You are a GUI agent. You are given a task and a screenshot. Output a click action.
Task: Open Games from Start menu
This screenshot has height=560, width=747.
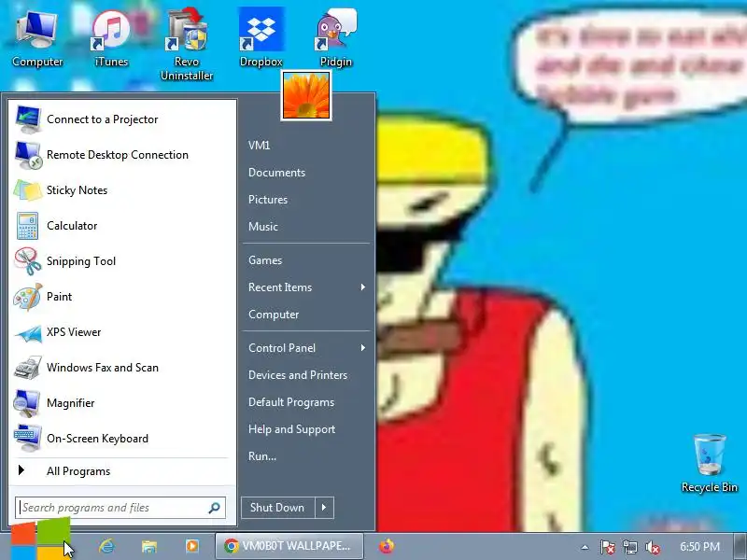point(265,260)
